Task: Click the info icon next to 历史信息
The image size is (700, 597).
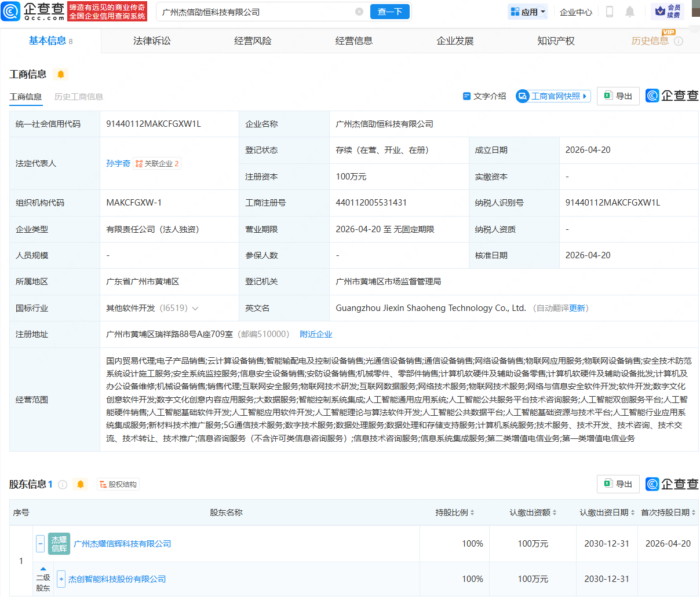Action: click(679, 41)
